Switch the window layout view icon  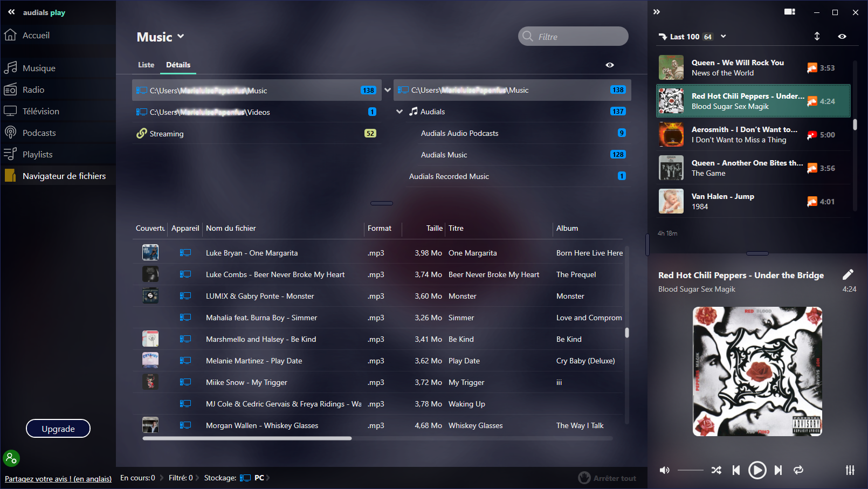(790, 12)
